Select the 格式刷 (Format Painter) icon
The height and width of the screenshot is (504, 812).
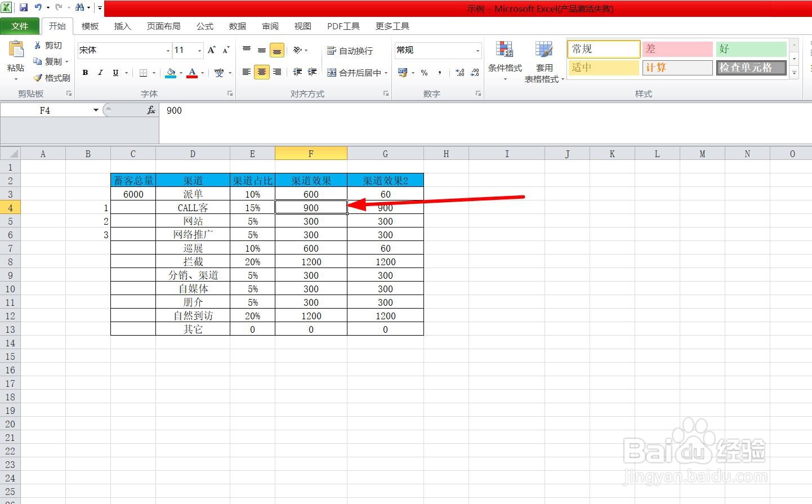[x=51, y=78]
